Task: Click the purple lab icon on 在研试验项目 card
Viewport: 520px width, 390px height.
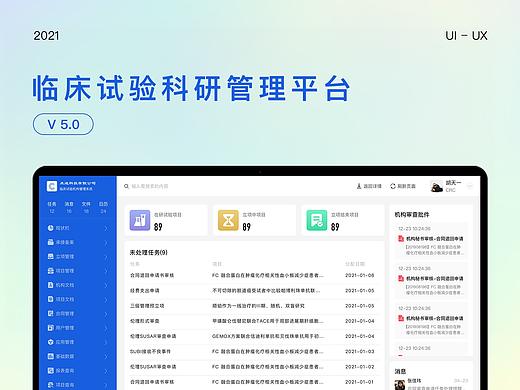Action: point(140,220)
